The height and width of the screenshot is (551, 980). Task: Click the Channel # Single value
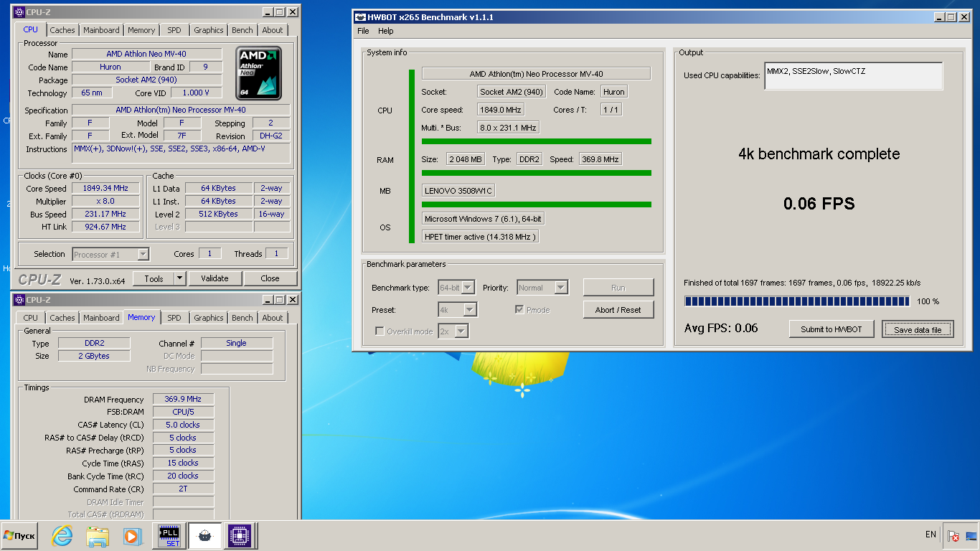(237, 343)
